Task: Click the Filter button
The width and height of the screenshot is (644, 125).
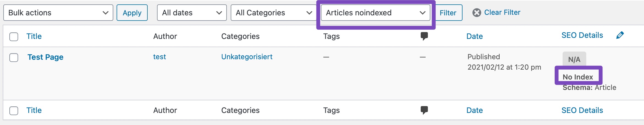Action: coord(448,13)
